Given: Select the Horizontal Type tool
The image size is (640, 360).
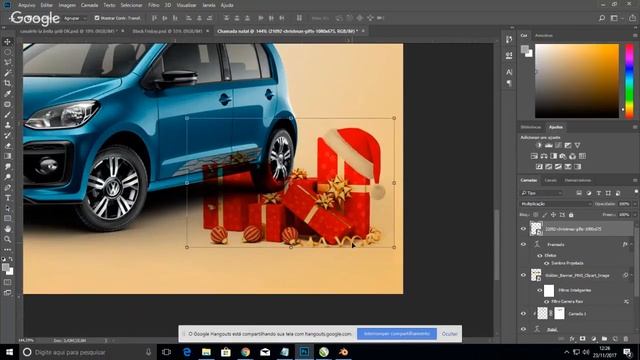Looking at the screenshot, I should (x=7, y=198).
